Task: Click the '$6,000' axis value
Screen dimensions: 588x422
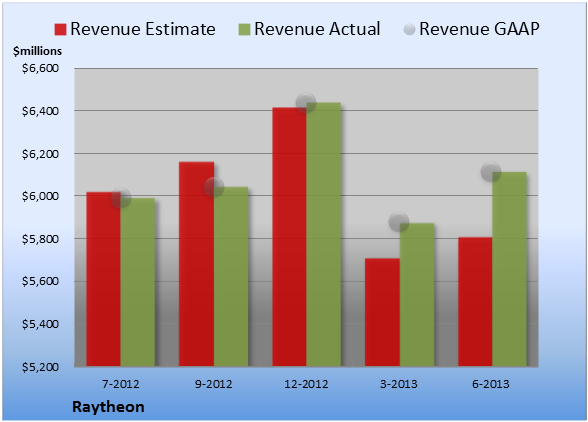Action: (40, 196)
